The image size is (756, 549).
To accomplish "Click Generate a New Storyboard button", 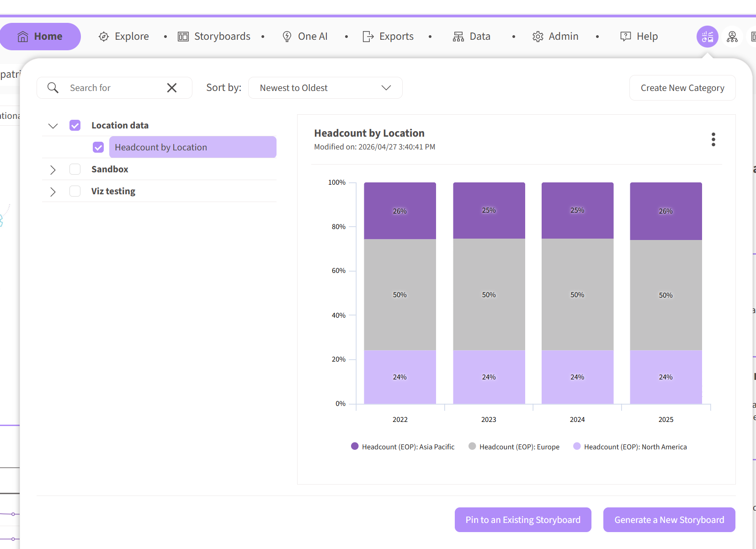I will point(669,520).
